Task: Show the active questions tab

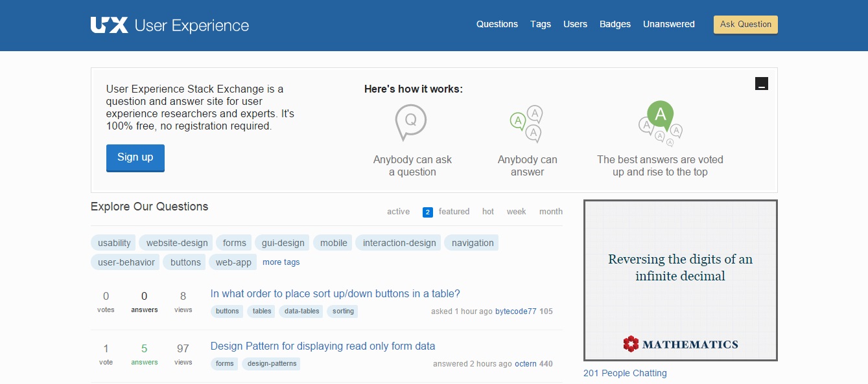Action: [398, 212]
